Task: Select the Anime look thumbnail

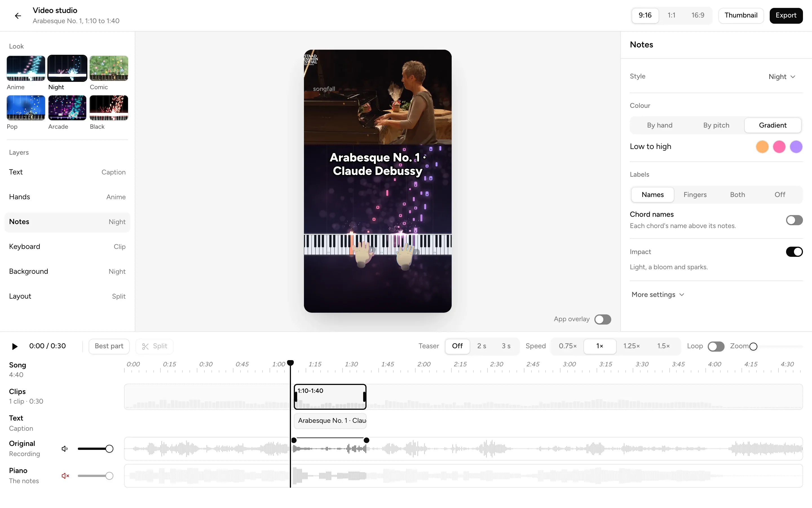Action: pyautogui.click(x=26, y=69)
